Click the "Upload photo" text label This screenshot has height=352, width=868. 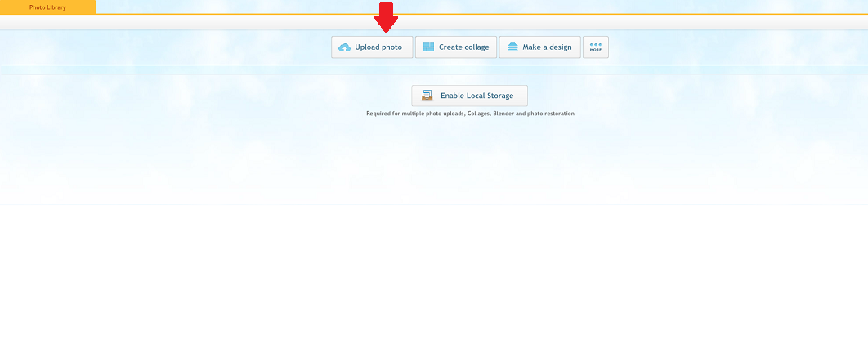378,47
